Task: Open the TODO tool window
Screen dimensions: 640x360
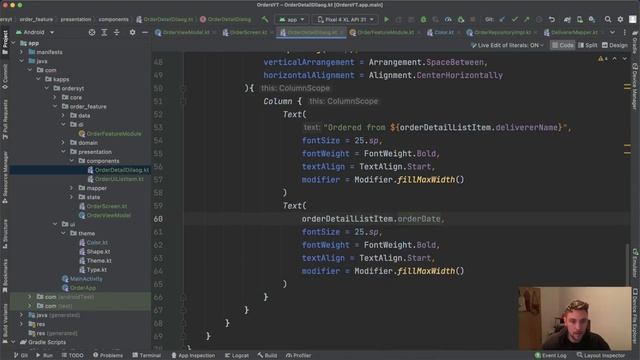Action: (72, 356)
